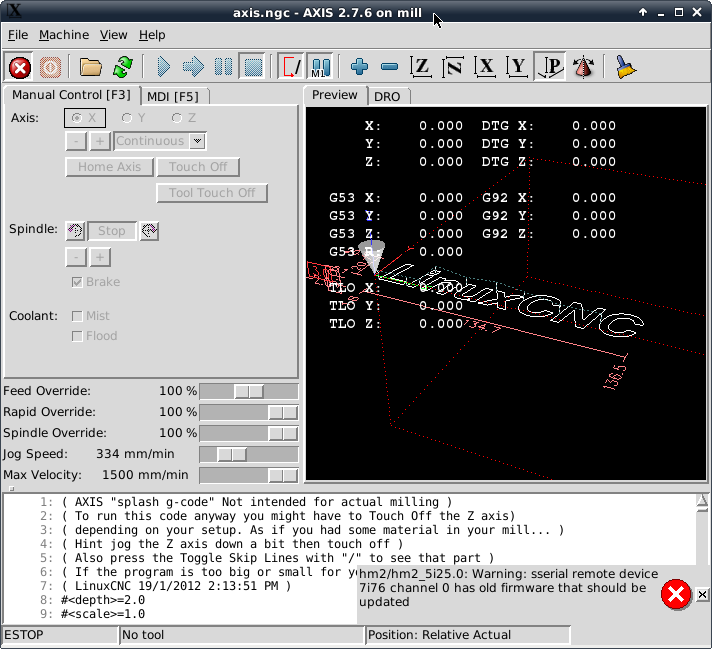Adjust Max Velocity slider

click(x=249, y=475)
